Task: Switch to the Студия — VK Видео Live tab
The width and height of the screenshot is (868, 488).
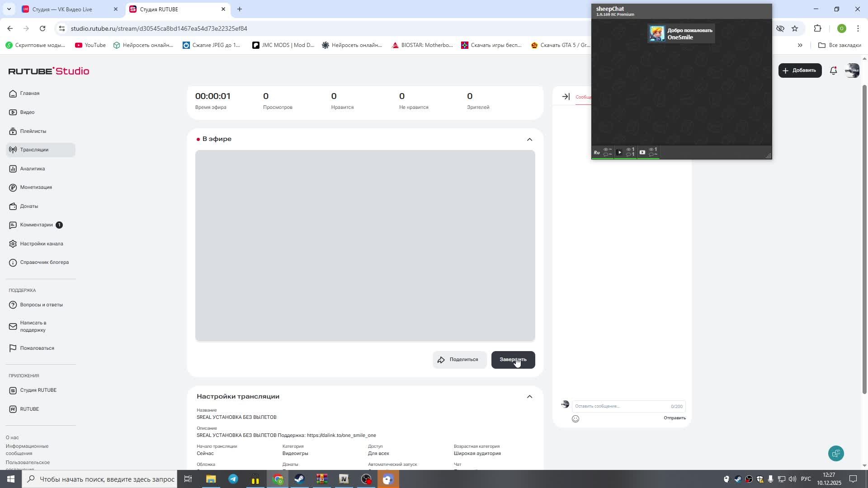Action: (62, 9)
